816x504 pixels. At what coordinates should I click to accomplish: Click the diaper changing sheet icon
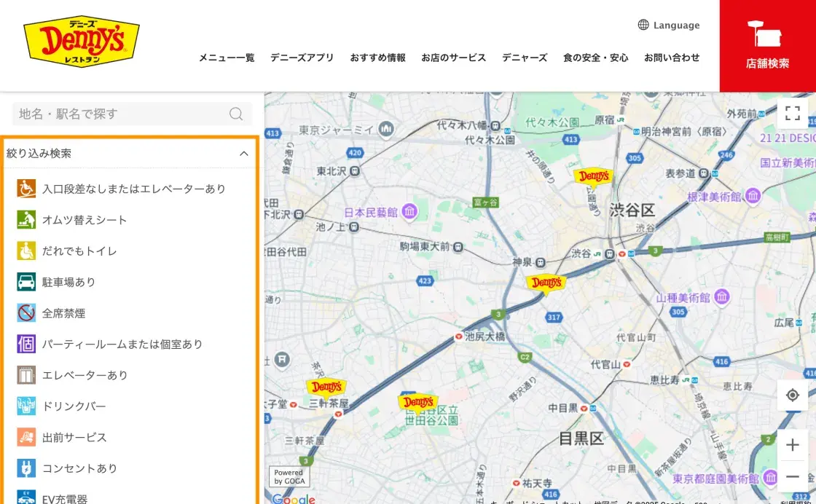(26, 219)
